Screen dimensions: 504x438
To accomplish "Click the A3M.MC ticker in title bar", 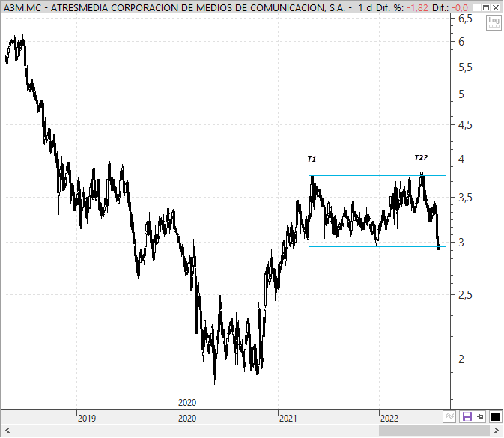I will tap(22, 8).
